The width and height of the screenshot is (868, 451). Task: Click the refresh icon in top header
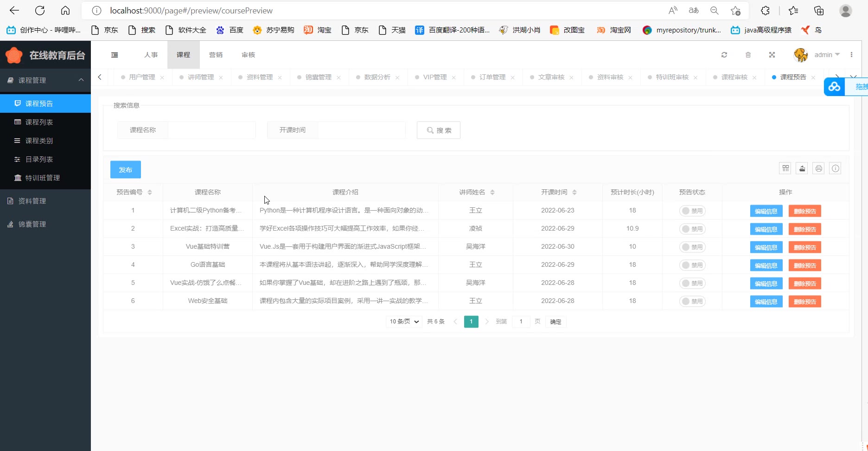724,55
